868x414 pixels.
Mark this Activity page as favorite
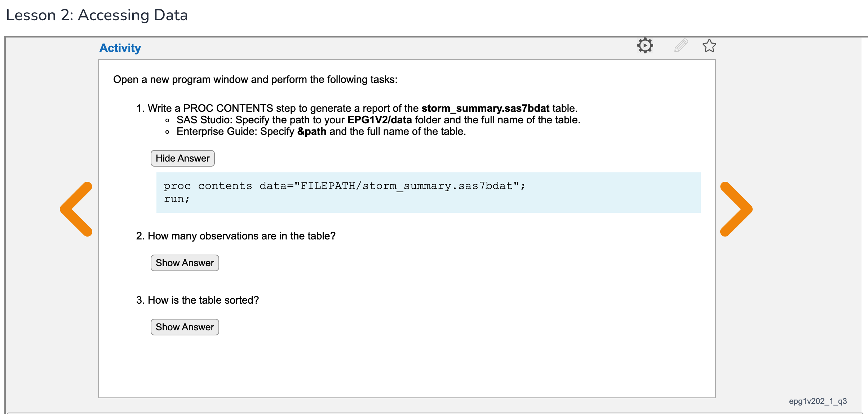tap(709, 46)
